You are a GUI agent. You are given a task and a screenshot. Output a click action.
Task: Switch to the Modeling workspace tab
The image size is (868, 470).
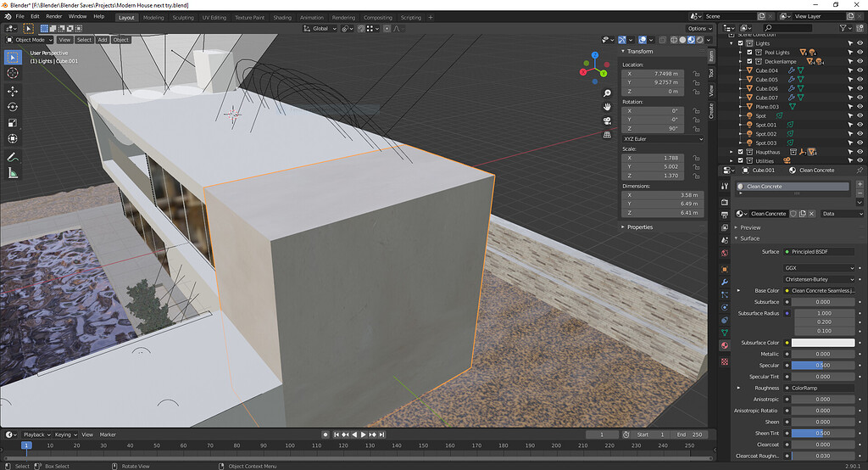153,17
